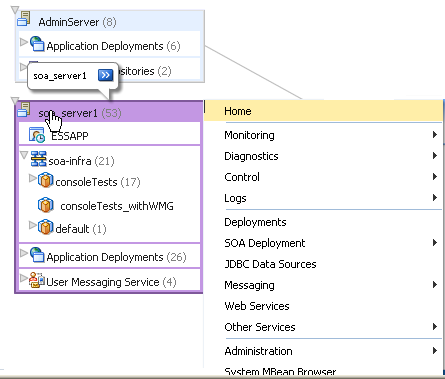Select default (1) label
Image resolution: width=445 pixels, height=379 pixels.
(x=81, y=229)
